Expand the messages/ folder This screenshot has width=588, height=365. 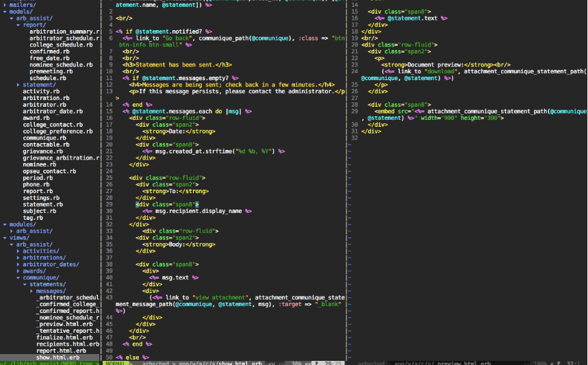(x=31, y=291)
